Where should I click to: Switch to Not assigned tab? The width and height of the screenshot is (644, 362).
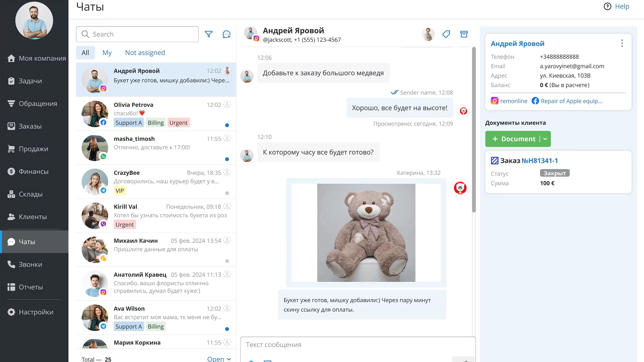tap(145, 53)
